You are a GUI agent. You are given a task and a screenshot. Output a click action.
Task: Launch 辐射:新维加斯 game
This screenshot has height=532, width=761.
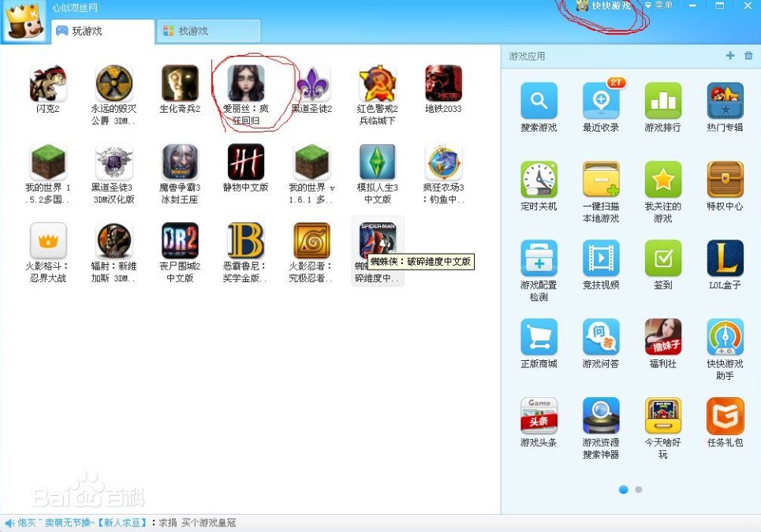[114, 240]
